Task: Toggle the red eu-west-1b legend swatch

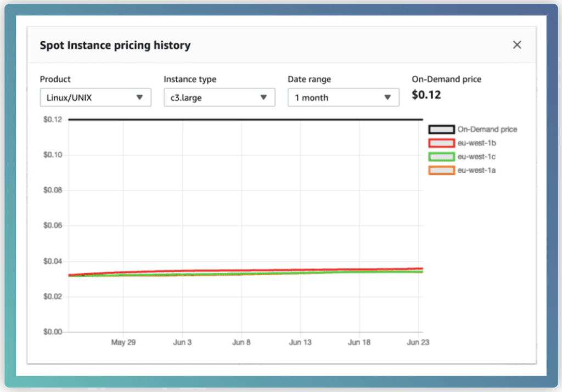Action: point(441,143)
